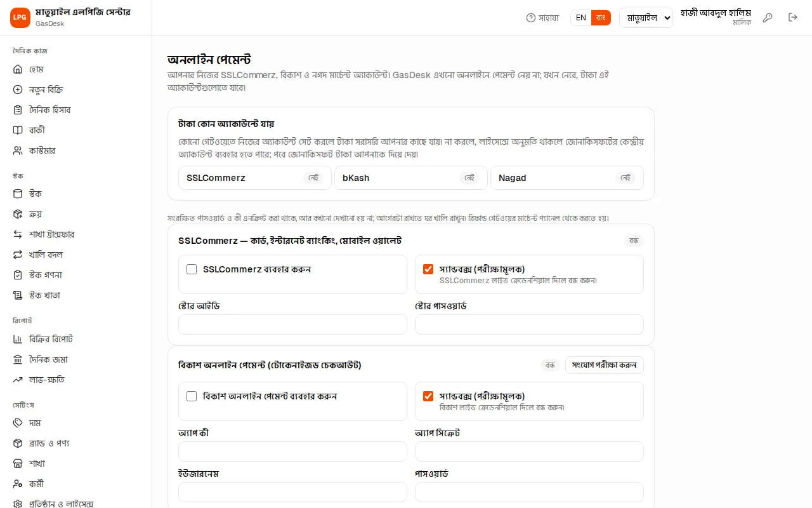Enable the SSLCommerz ব্যবহার করুন checkbox
This screenshot has height=508, width=812.
click(x=192, y=269)
